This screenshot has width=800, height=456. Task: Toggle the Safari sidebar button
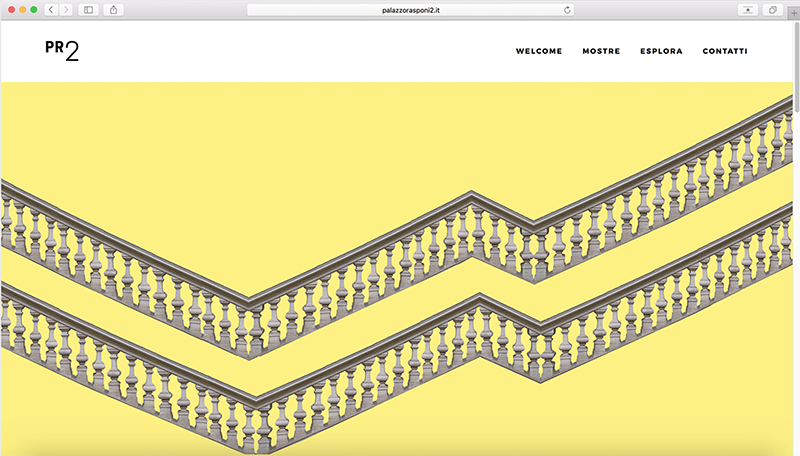(x=88, y=10)
